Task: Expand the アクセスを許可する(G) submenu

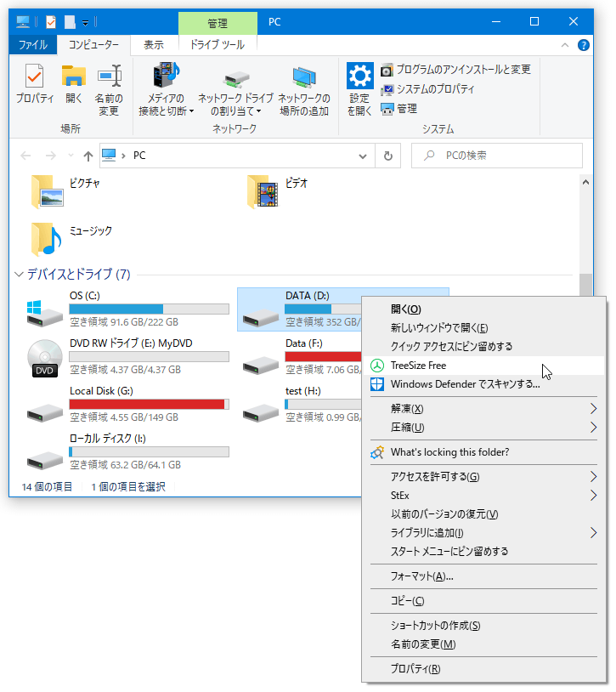Action: (x=483, y=477)
